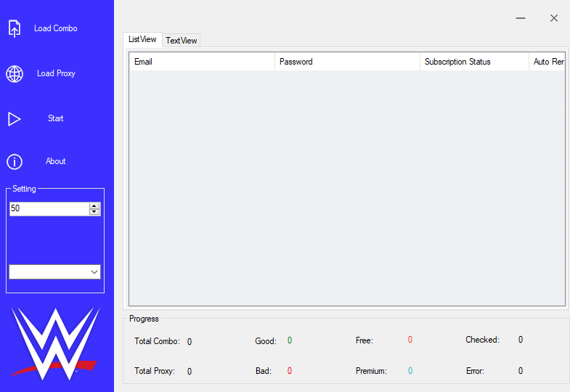Click the Premium: label
570x392 pixels.
(371, 371)
